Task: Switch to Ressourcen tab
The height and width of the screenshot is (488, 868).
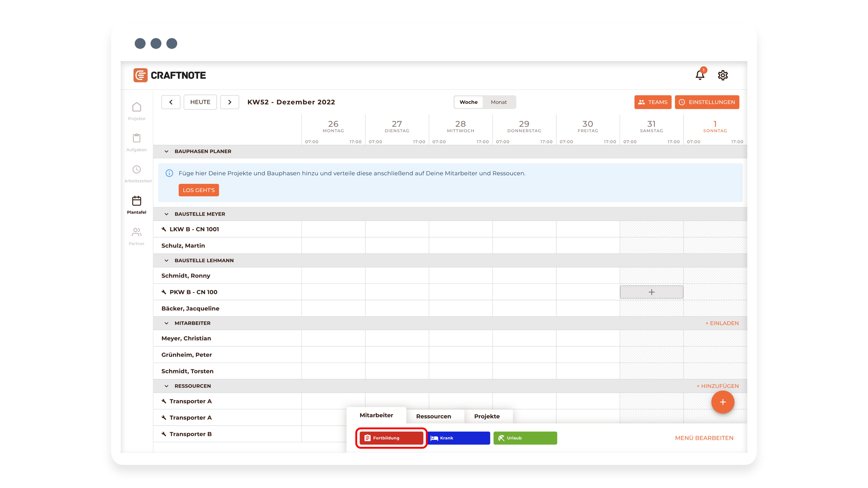Action: [x=433, y=416]
